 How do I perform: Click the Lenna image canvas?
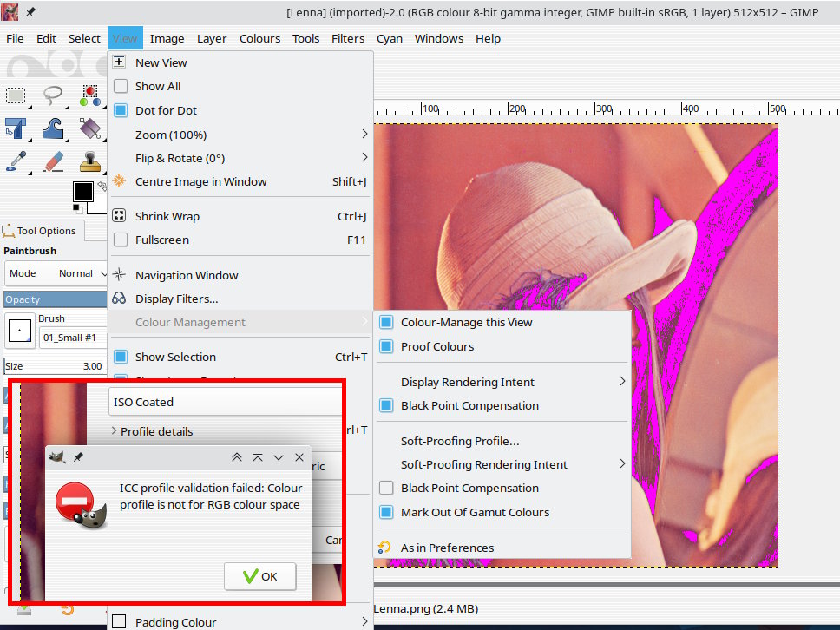[576, 220]
